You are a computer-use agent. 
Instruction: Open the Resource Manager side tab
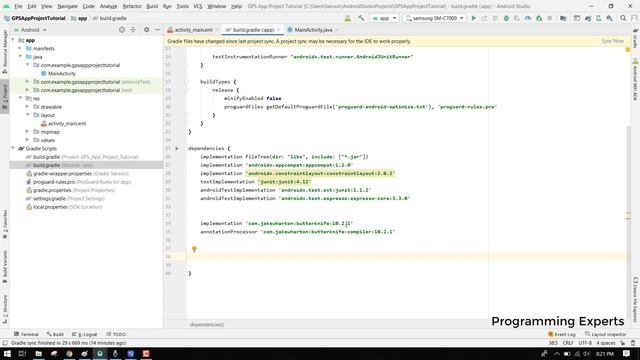point(5,52)
